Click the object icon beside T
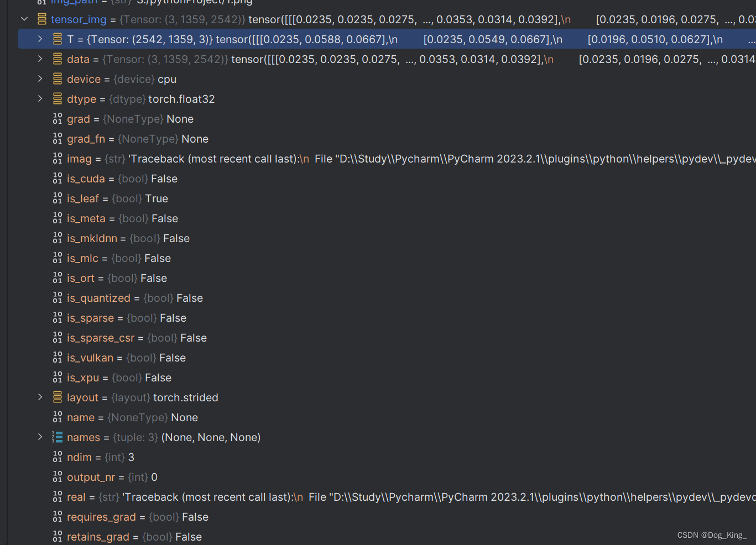 (58, 39)
